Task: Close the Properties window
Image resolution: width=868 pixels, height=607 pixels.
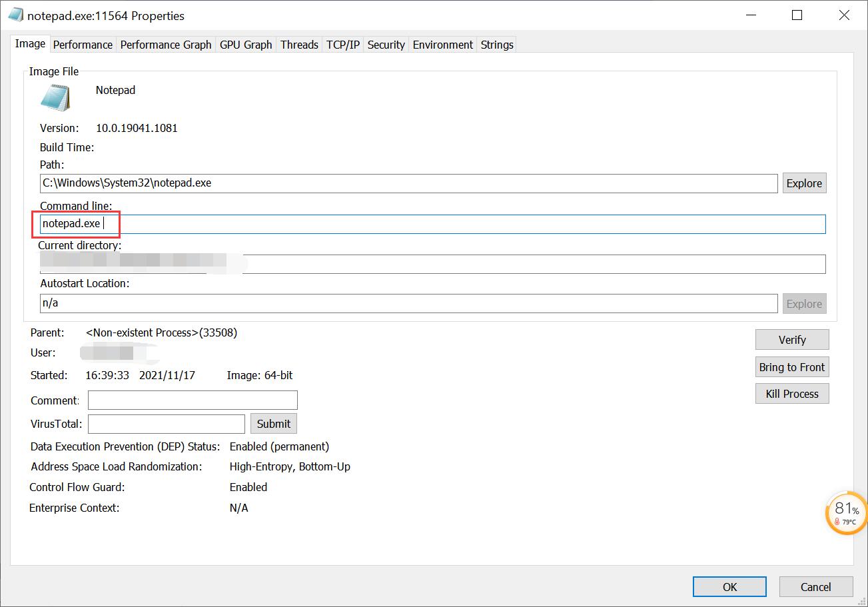Action: 844,15
